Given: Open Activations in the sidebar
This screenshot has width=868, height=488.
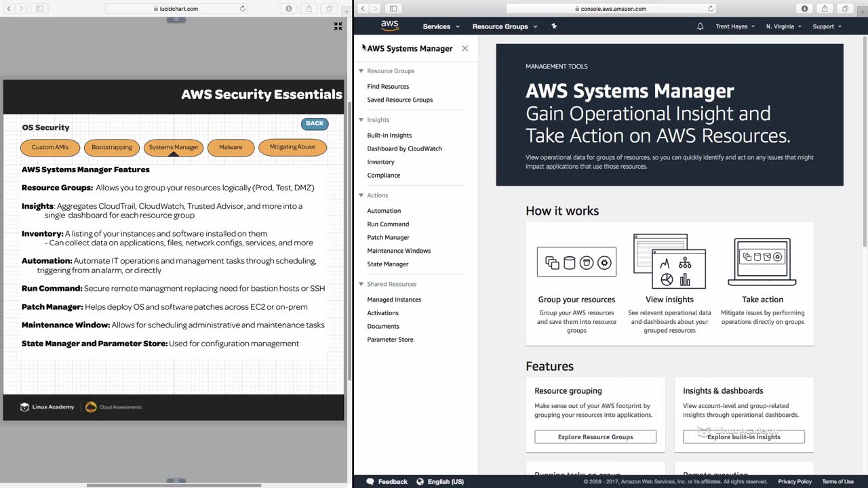Looking at the screenshot, I should [x=382, y=313].
